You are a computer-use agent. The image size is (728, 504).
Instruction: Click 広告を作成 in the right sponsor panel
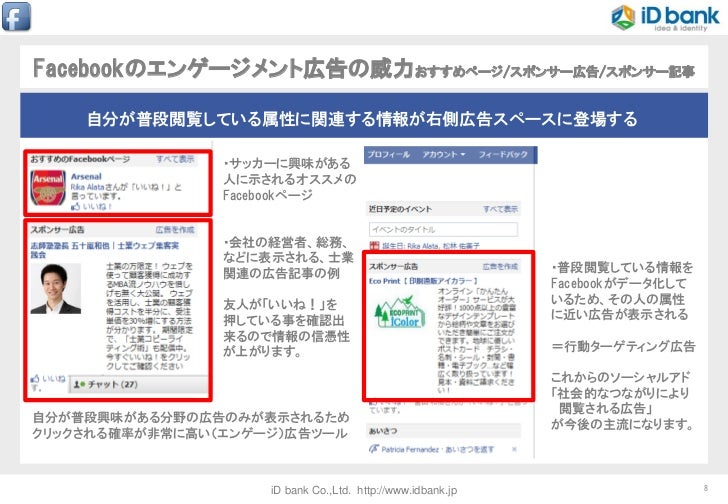[x=500, y=266]
